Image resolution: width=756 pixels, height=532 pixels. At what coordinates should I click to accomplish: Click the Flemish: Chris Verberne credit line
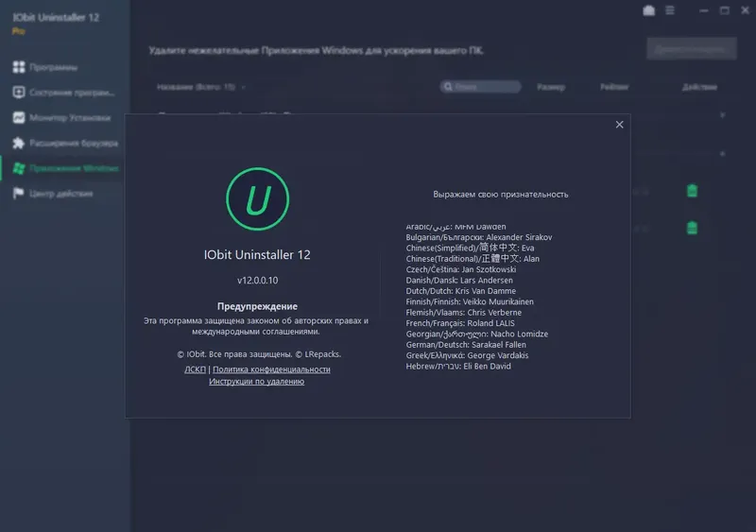pyautogui.click(x=464, y=313)
